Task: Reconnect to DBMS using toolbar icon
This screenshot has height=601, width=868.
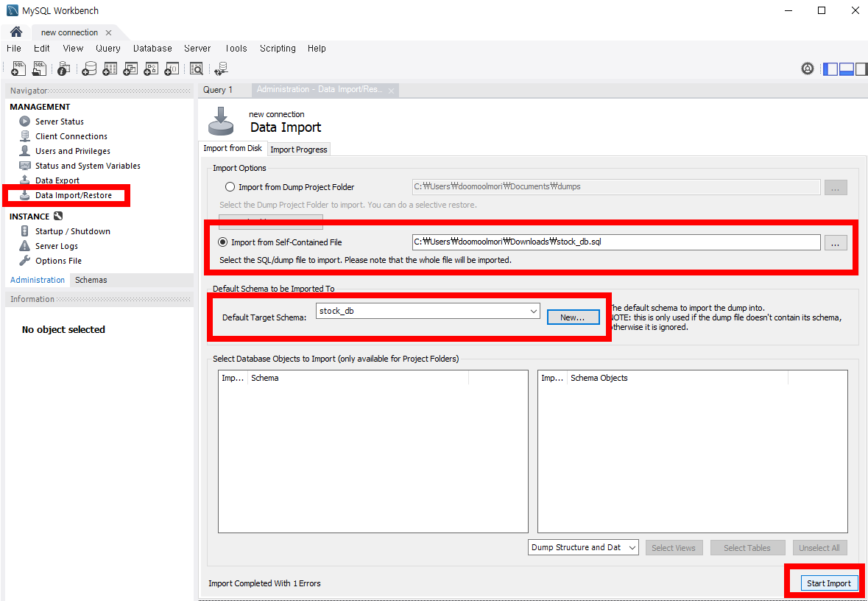Action: pyautogui.click(x=222, y=68)
